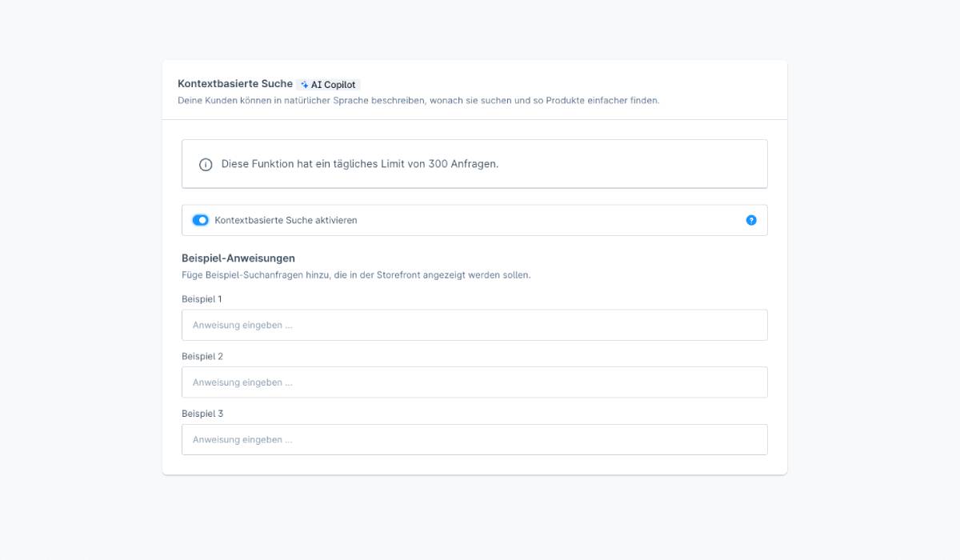This screenshot has width=960, height=560.
Task: Click the description starting with Deine Kunden können
Action: pyautogui.click(x=418, y=101)
